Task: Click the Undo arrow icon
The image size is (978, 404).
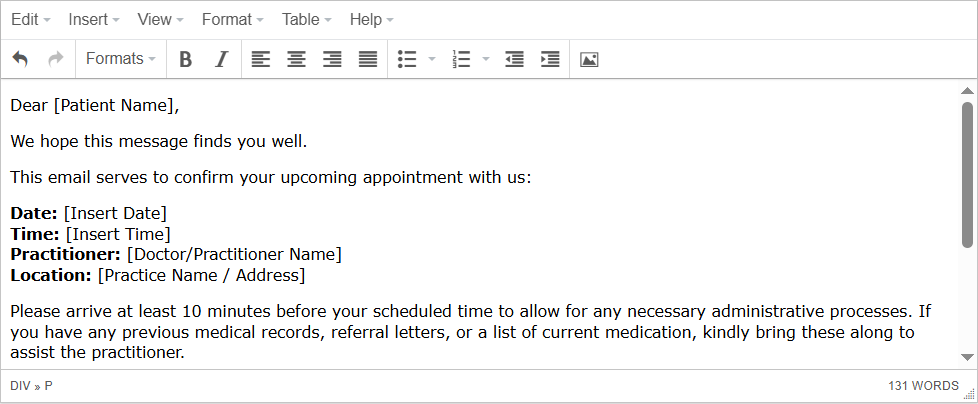Action: click(20, 59)
